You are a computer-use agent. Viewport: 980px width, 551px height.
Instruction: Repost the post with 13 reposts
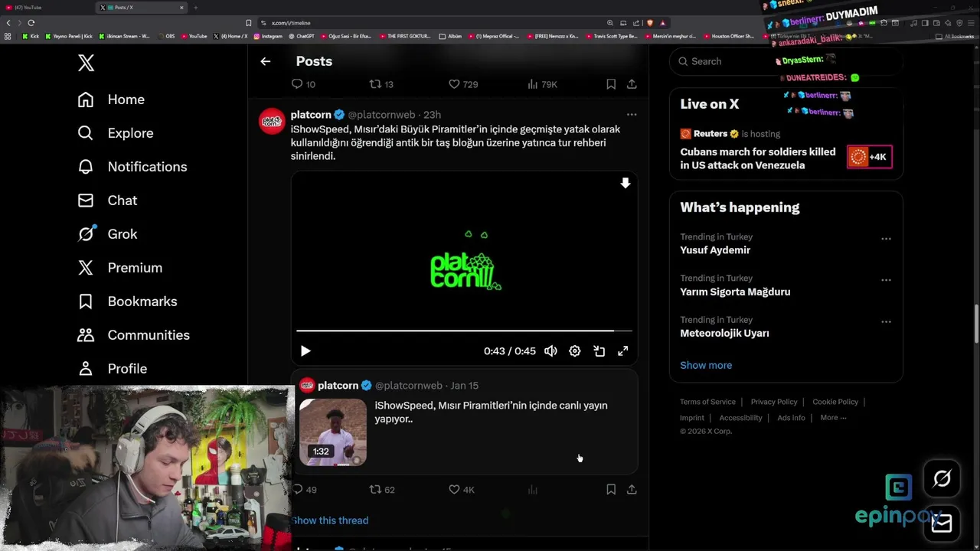(381, 84)
